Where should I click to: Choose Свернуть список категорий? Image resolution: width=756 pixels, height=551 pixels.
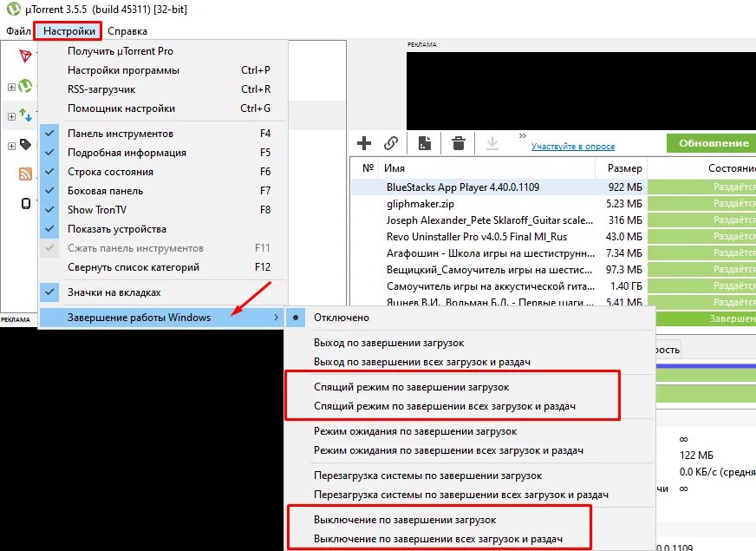point(164,267)
